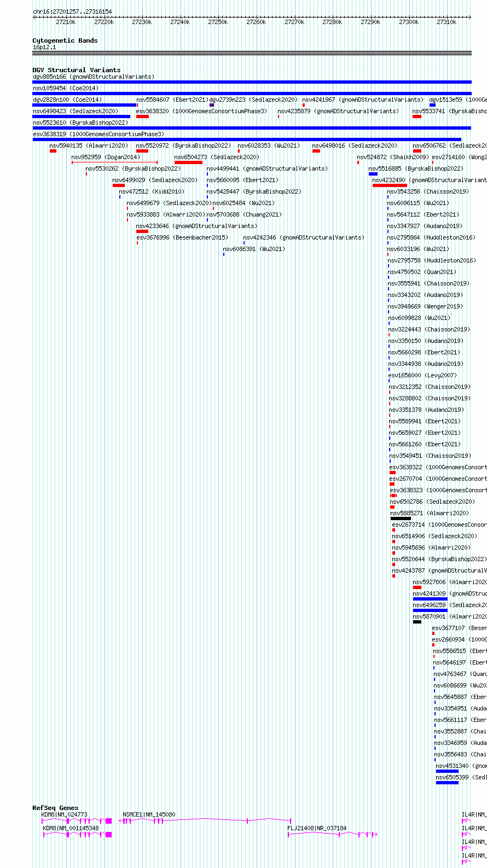Click the chr16:27201257..27316154 region label
The height and width of the screenshot is (868, 487).
pos(72,11)
